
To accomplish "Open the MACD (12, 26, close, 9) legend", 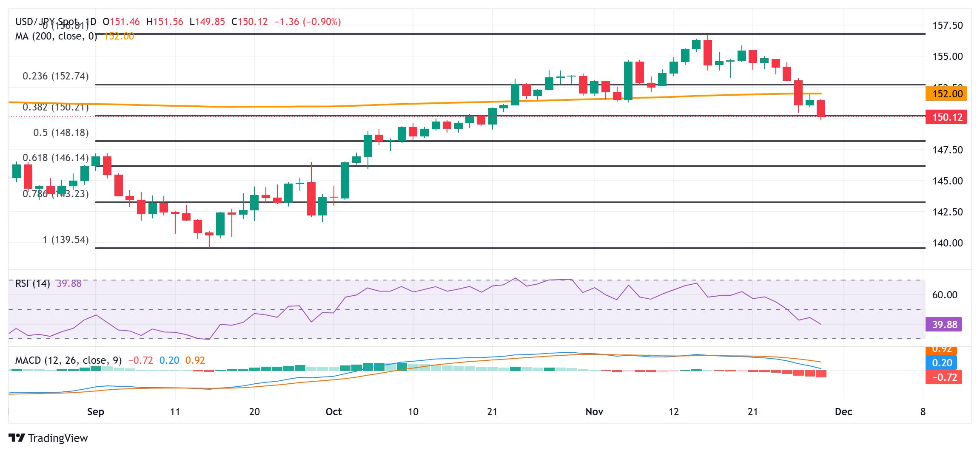I will [x=68, y=360].
